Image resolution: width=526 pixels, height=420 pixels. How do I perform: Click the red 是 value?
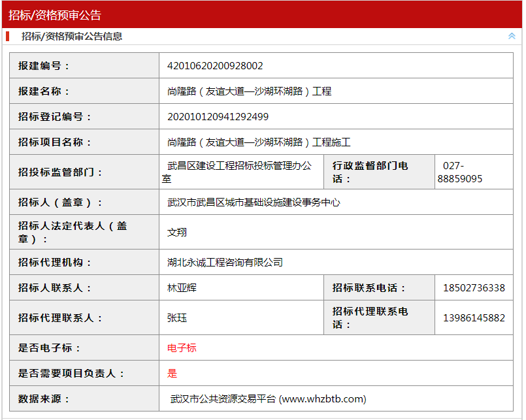[x=172, y=374]
